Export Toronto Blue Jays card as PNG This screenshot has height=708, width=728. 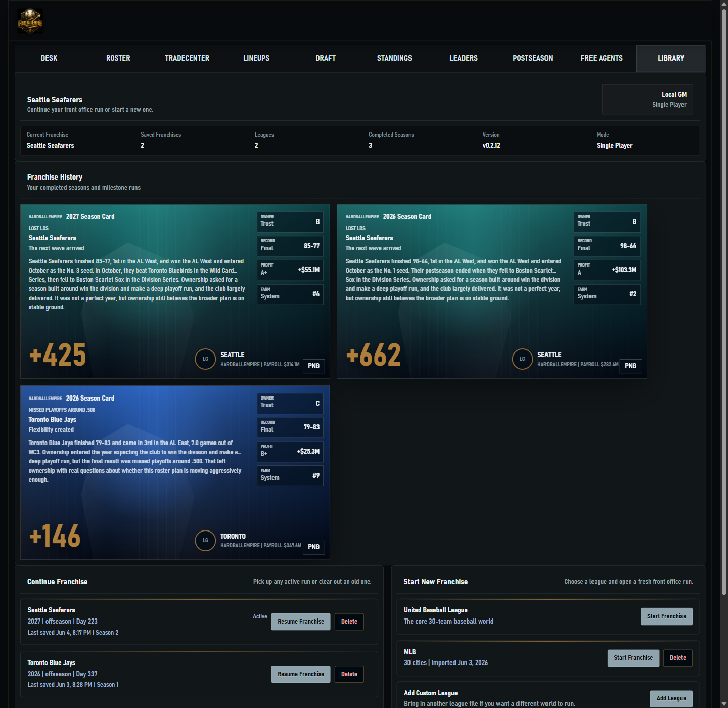coord(314,547)
